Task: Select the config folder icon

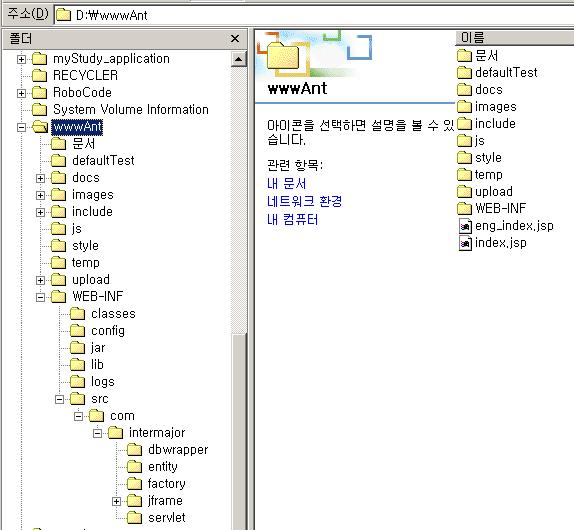Action: point(78,331)
